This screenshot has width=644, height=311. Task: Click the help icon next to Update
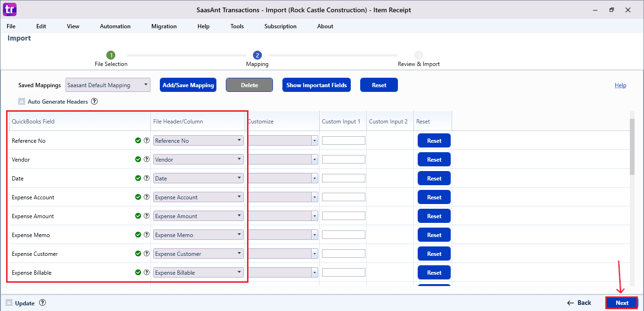[42, 303]
